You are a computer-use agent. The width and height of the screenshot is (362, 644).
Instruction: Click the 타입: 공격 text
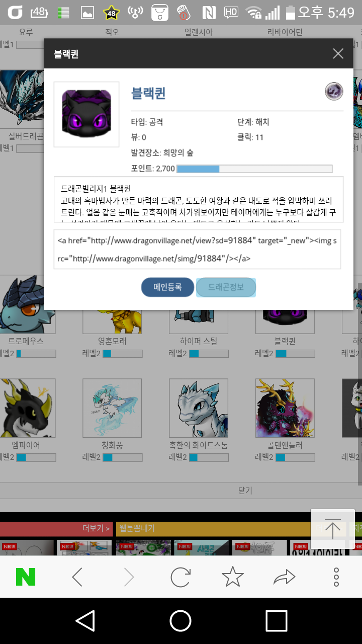tap(147, 122)
